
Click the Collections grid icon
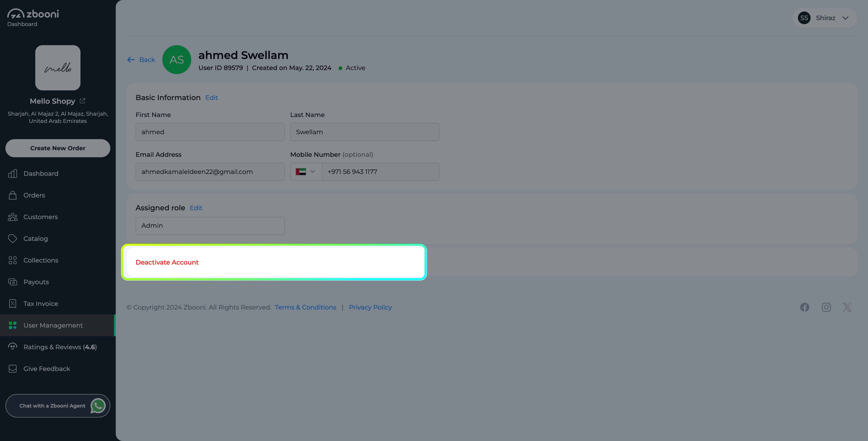pos(13,260)
